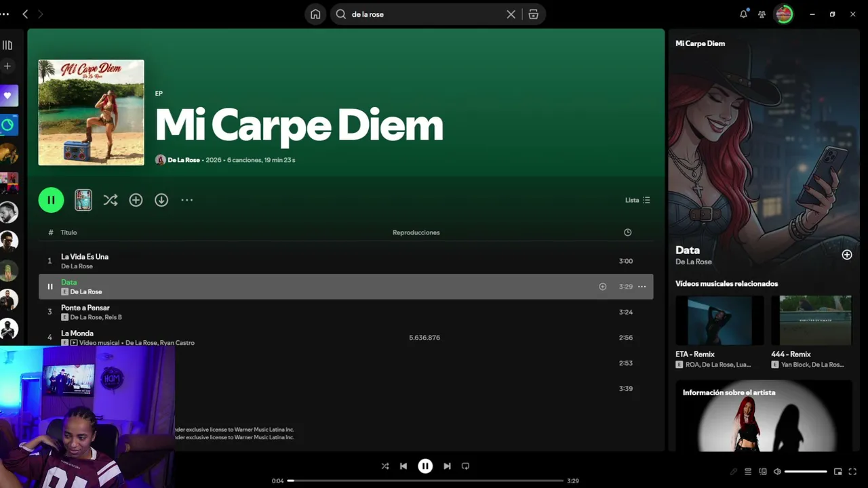Open the Liked Songs purple heart playlist
Screen dimensions: 868x488
pyautogui.click(x=8, y=96)
